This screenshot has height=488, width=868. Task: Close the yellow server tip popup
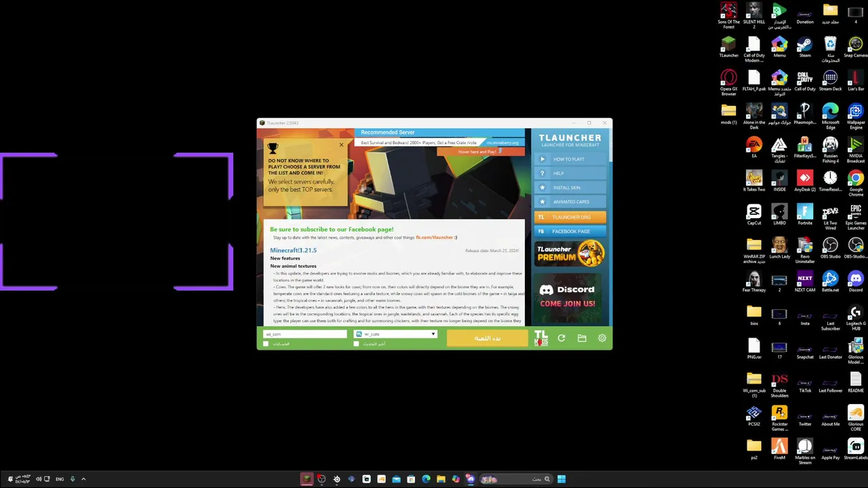[341, 144]
